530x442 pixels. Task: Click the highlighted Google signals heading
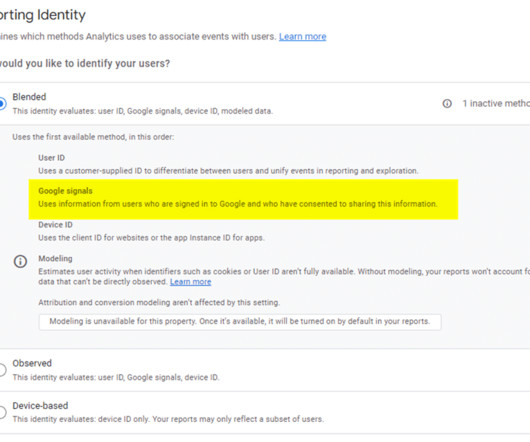[65, 191]
